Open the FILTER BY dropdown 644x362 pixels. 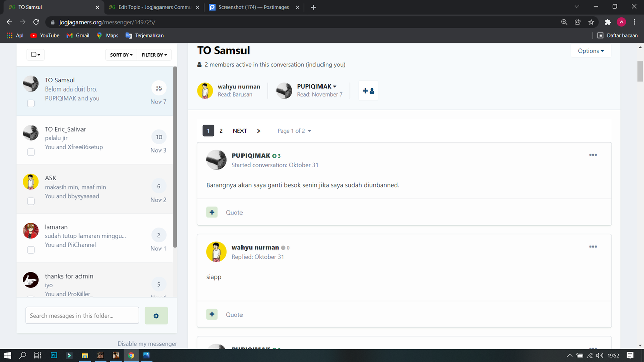coord(154,55)
